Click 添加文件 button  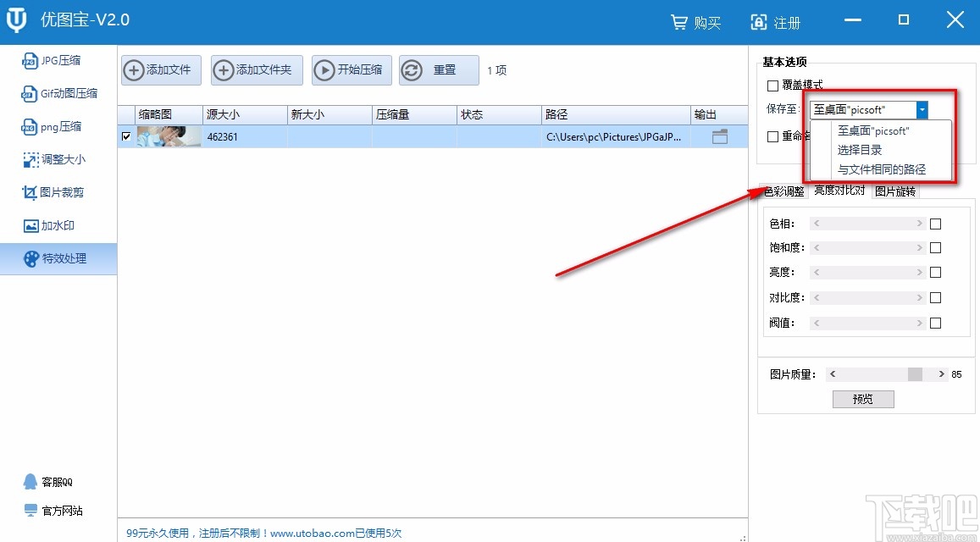(x=161, y=70)
